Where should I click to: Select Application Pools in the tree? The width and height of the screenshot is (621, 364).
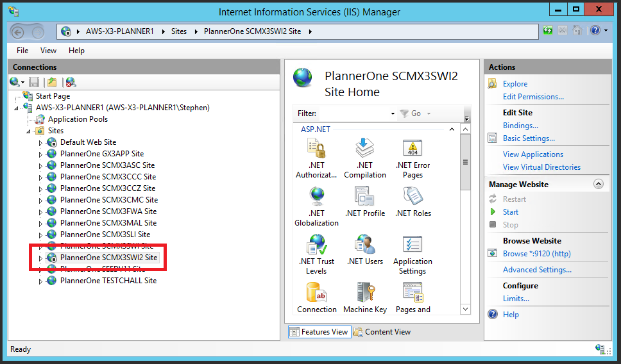[x=78, y=119]
